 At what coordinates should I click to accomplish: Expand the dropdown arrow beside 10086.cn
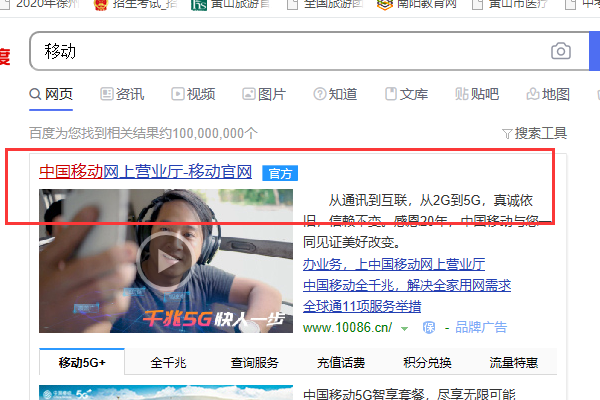(404, 328)
